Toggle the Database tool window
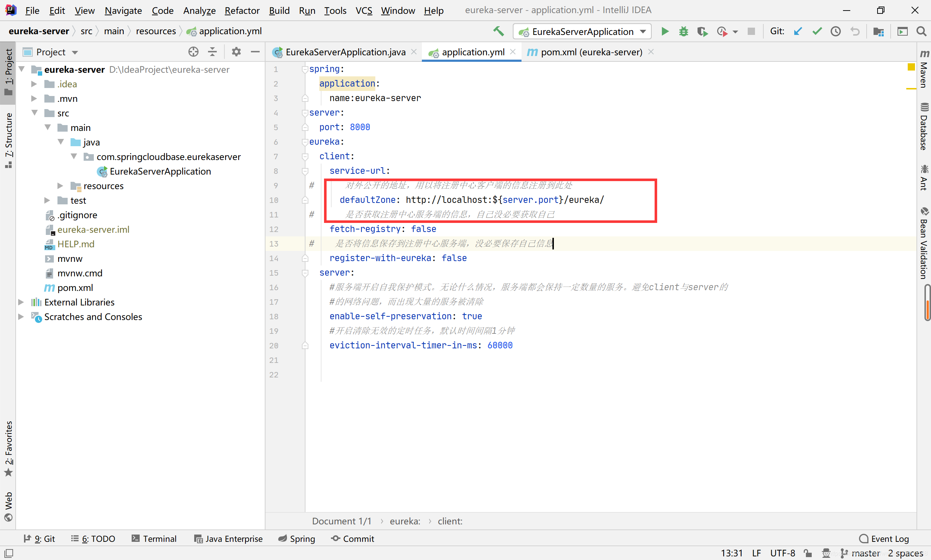The image size is (931, 560). tap(924, 127)
